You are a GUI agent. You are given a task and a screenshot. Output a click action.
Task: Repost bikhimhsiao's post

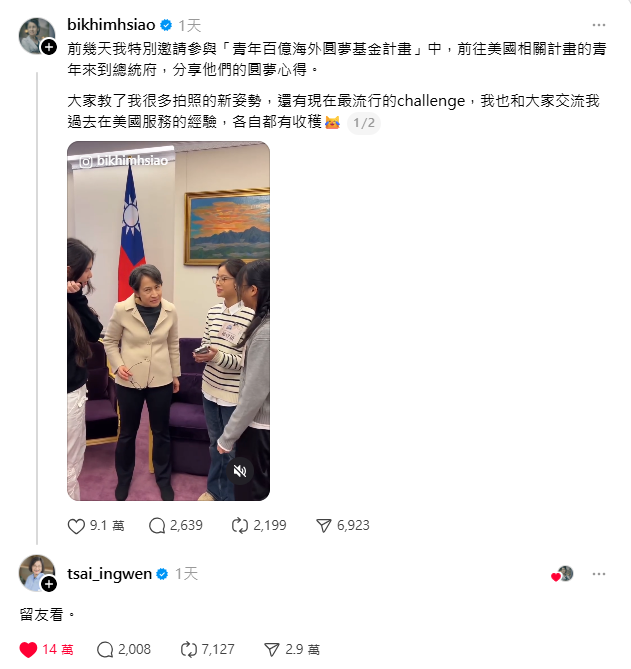[240, 526]
